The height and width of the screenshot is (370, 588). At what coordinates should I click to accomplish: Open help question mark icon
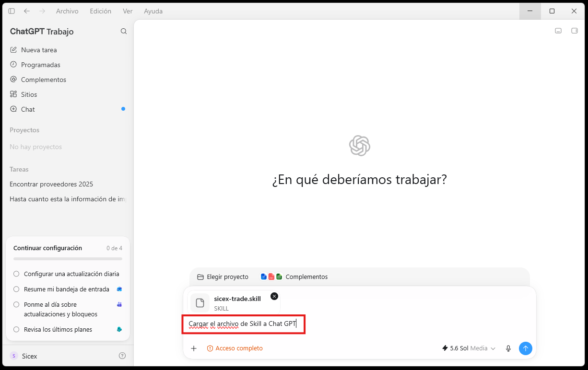[122, 356]
